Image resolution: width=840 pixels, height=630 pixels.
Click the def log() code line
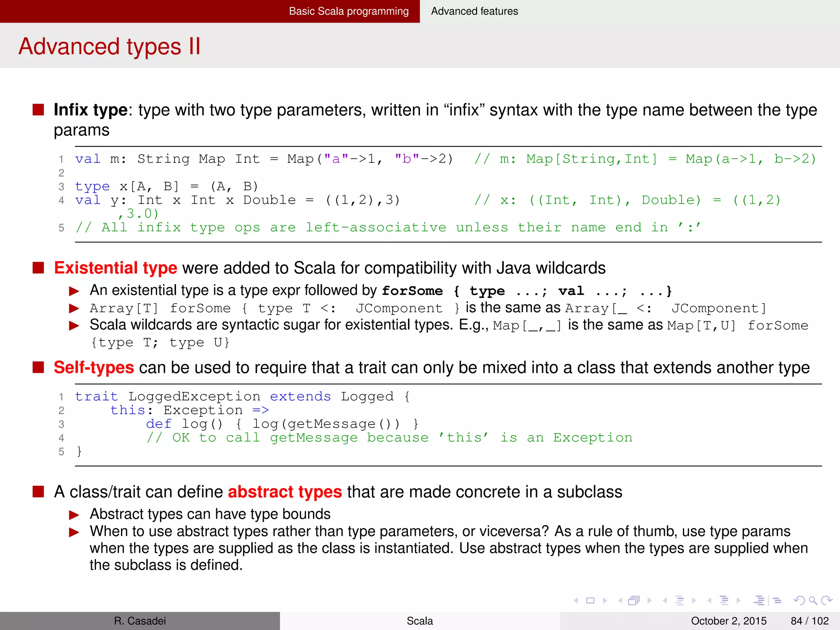click(x=283, y=424)
